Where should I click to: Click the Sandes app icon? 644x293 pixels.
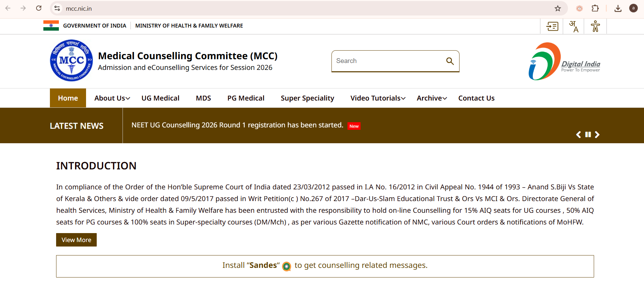click(x=286, y=266)
